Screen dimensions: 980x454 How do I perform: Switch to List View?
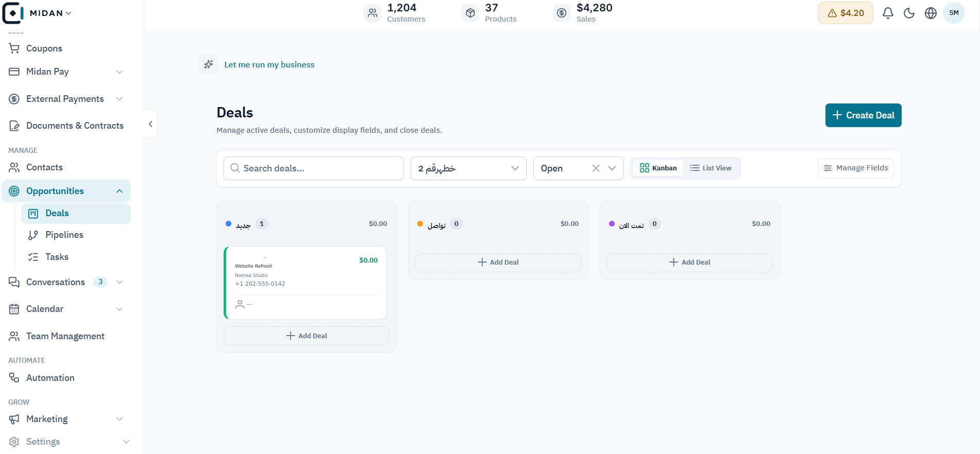coord(711,168)
